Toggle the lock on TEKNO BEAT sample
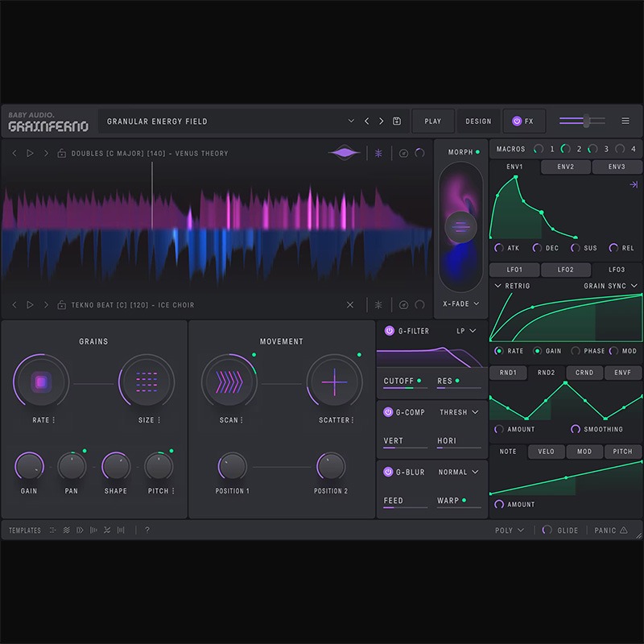The width and height of the screenshot is (644, 644). [62, 305]
